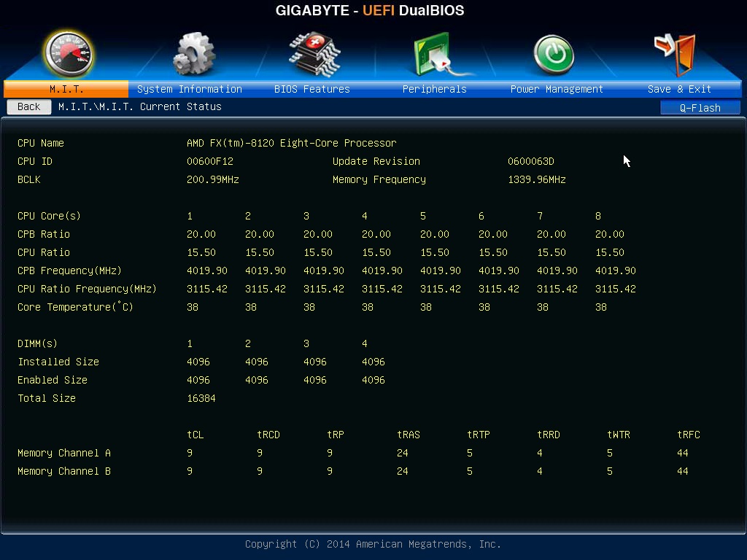This screenshot has width=747, height=560.
Task: Click the Total Size value 16384
Action: [201, 398]
